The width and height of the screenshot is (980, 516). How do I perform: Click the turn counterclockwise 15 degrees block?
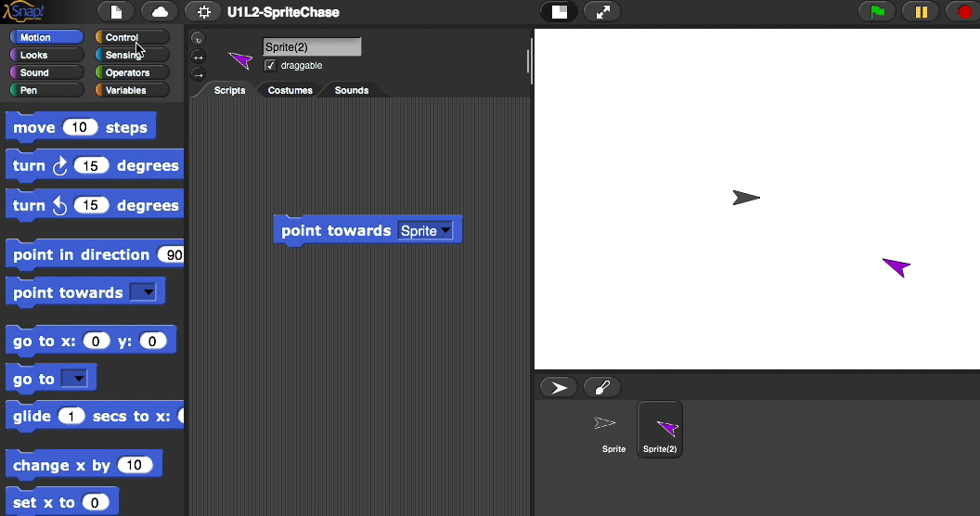[95, 205]
